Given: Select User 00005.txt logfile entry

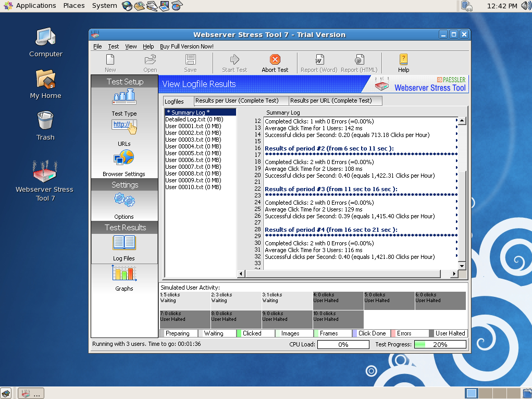Looking at the screenshot, I should [x=193, y=153].
